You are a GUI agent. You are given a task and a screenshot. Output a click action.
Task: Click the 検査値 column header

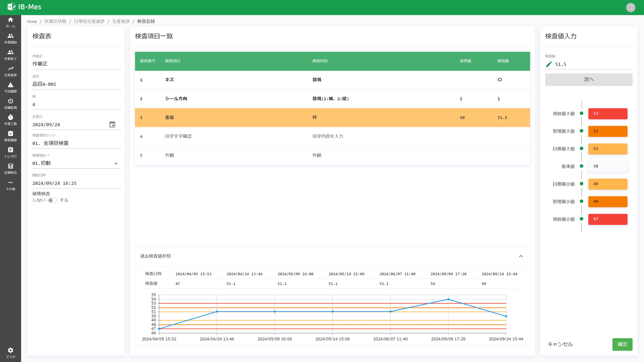tap(503, 61)
